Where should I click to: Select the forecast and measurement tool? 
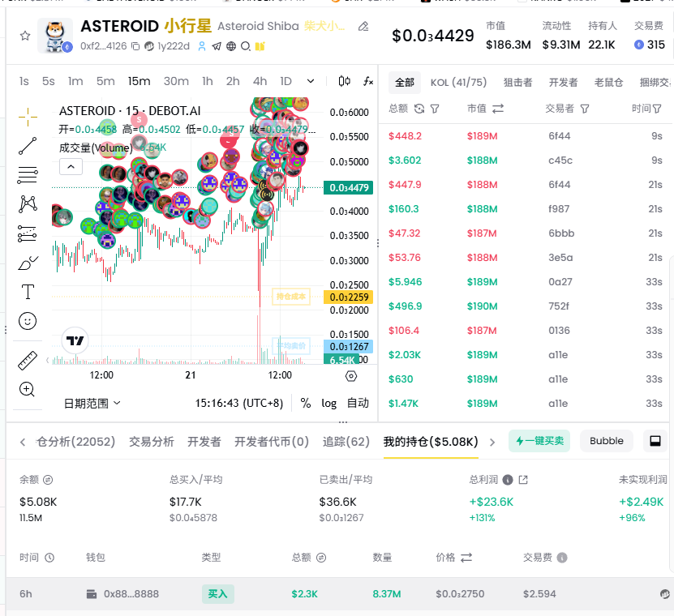click(28, 233)
